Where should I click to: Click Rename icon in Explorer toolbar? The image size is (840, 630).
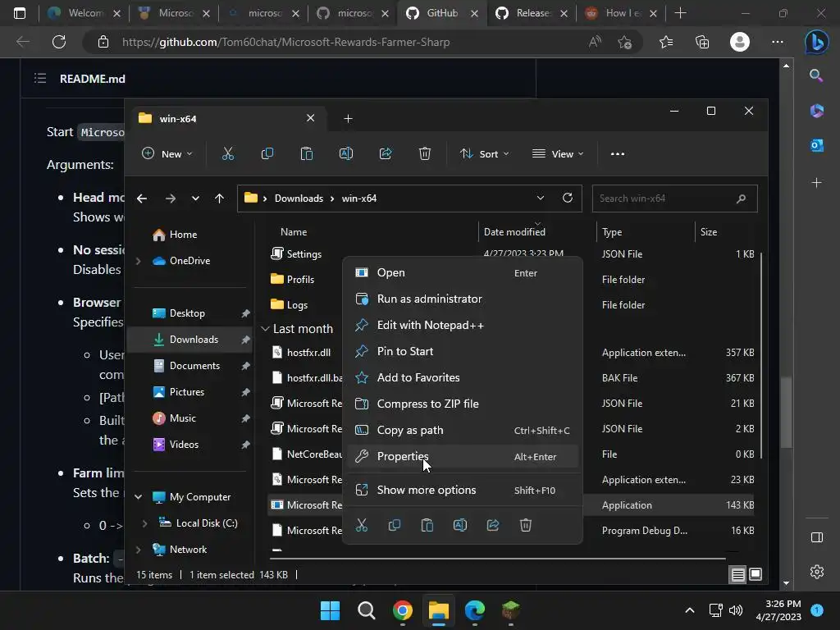(x=346, y=153)
